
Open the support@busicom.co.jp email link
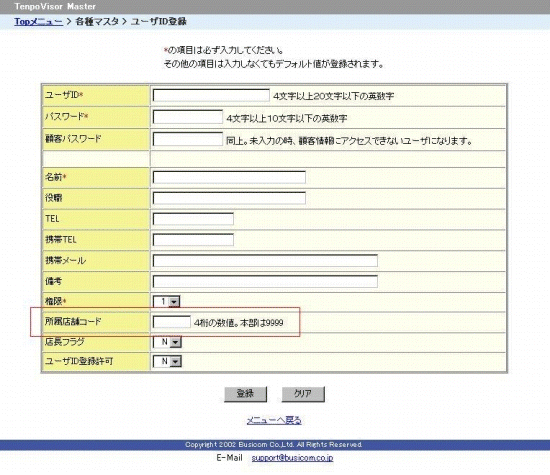pos(292,458)
